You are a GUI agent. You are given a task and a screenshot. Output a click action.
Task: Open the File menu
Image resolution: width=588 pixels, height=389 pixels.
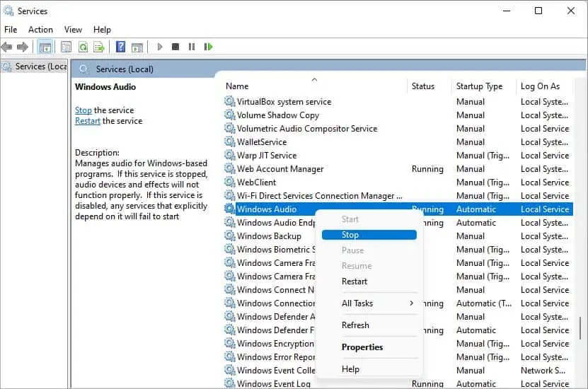[x=11, y=30]
